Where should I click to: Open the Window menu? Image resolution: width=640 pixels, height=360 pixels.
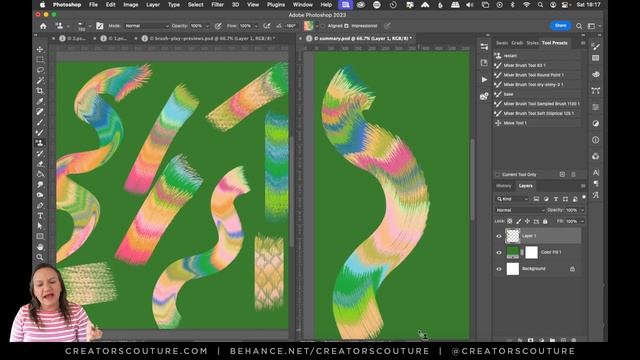click(x=302, y=4)
